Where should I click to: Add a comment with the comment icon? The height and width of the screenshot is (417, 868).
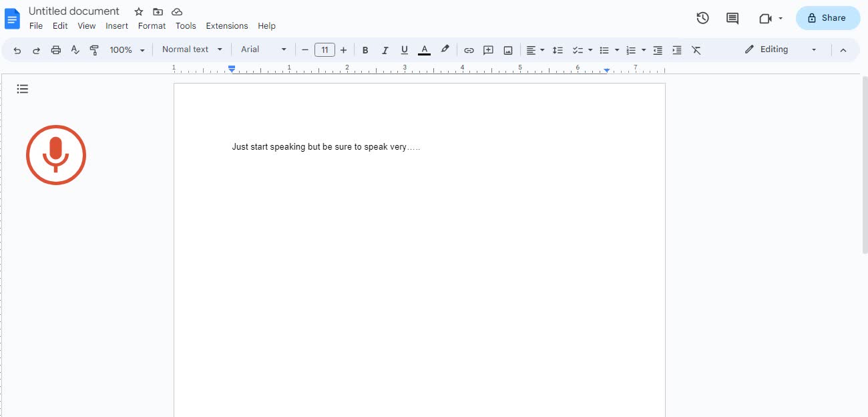(488, 49)
